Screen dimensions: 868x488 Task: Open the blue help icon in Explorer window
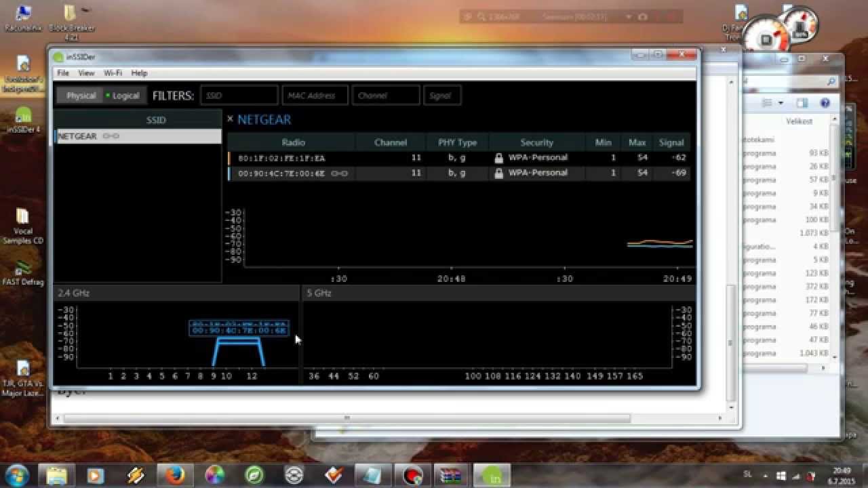[x=825, y=103]
